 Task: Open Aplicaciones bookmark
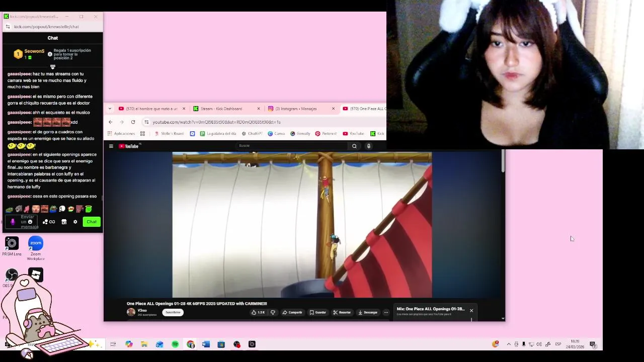coord(121,134)
